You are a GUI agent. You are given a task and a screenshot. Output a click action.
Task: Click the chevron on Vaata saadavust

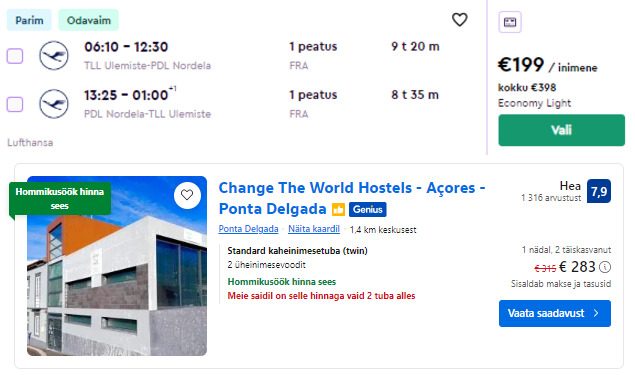596,313
